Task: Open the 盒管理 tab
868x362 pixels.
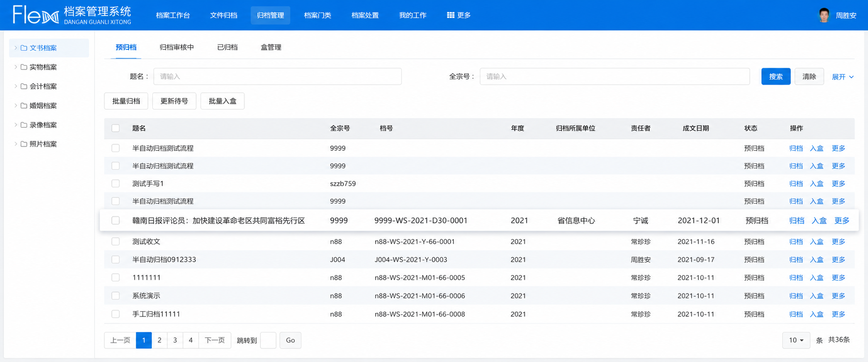Action: 271,47
